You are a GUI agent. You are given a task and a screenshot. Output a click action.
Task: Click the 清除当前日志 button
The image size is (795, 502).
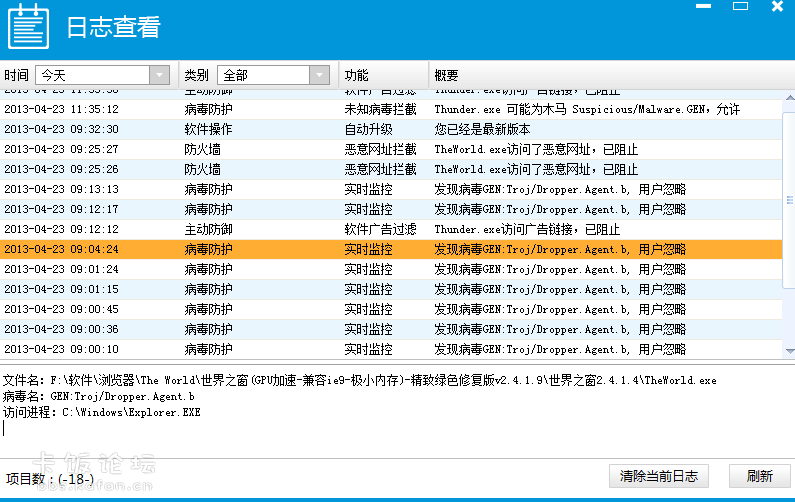[x=659, y=476]
